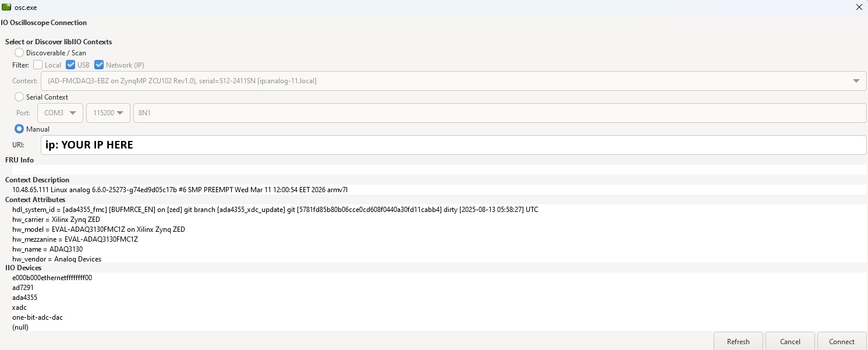Switch to Serial Context mode
868x350 pixels.
pyautogui.click(x=19, y=97)
